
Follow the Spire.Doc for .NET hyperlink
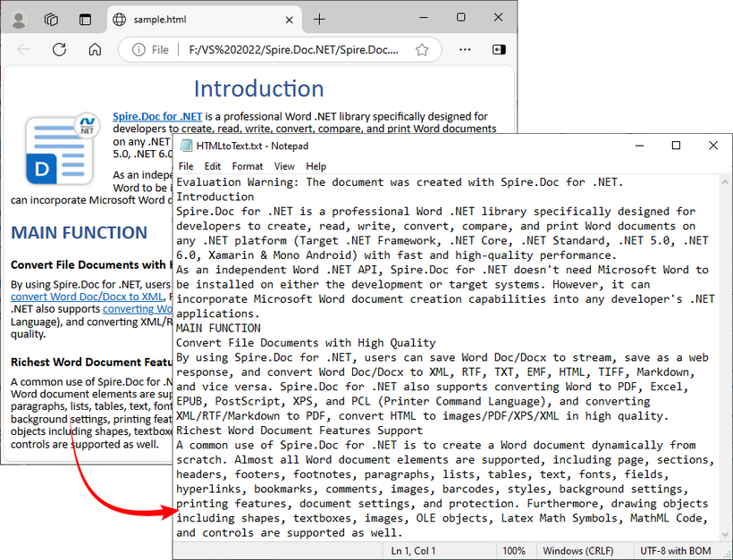point(156,116)
